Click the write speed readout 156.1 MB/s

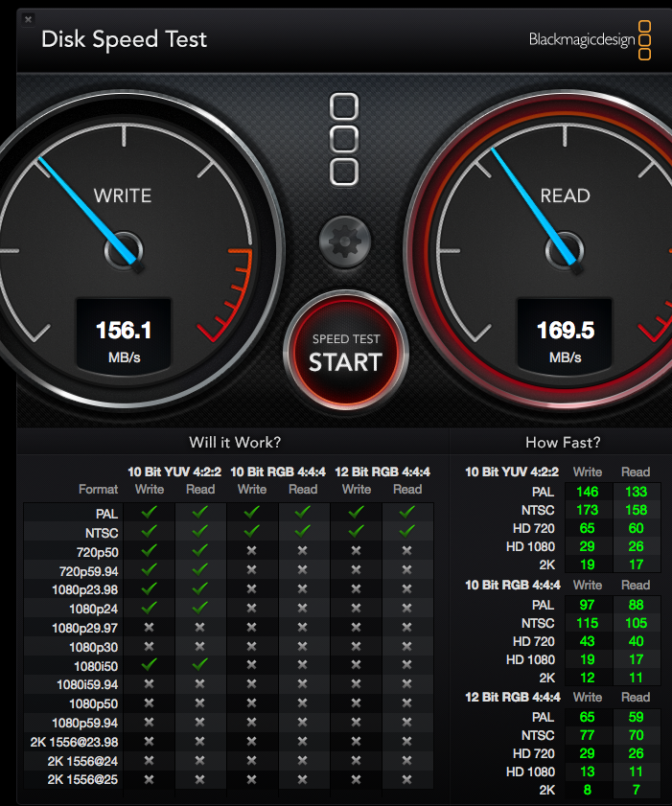124,335
